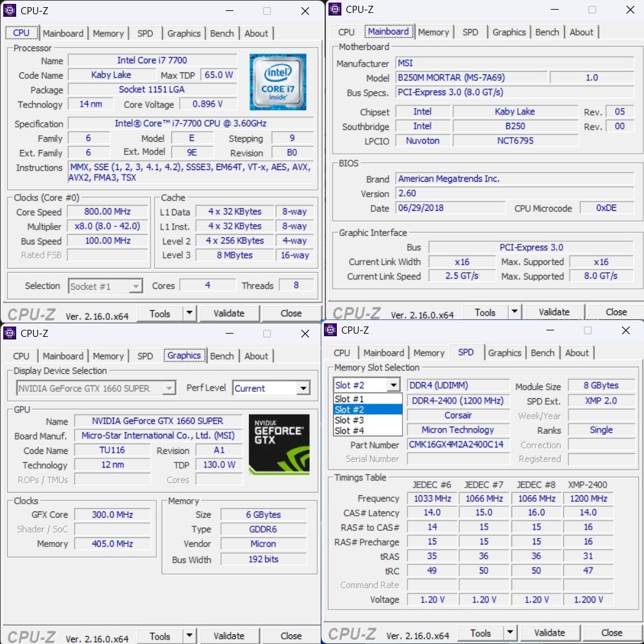The image size is (644, 644).
Task: Click the Intel Core i7 badge image
Action: tap(277, 82)
